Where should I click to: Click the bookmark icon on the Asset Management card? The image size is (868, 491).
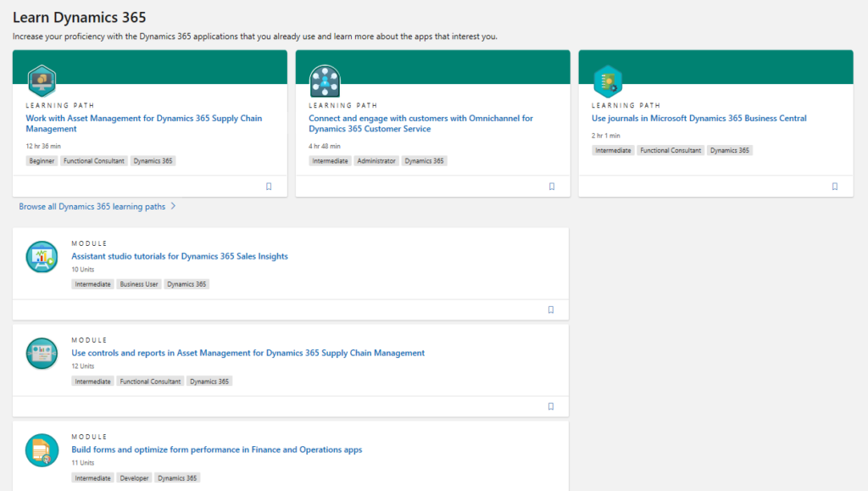[269, 186]
